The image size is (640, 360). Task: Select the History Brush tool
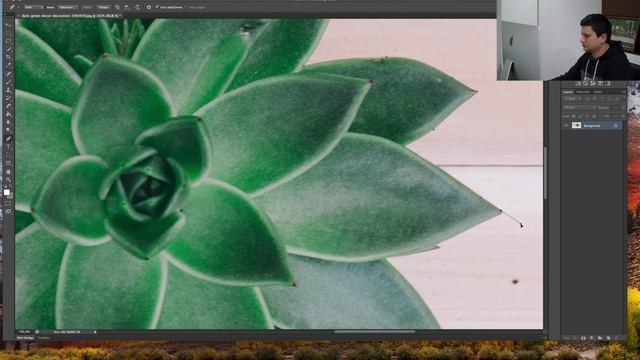point(8,98)
